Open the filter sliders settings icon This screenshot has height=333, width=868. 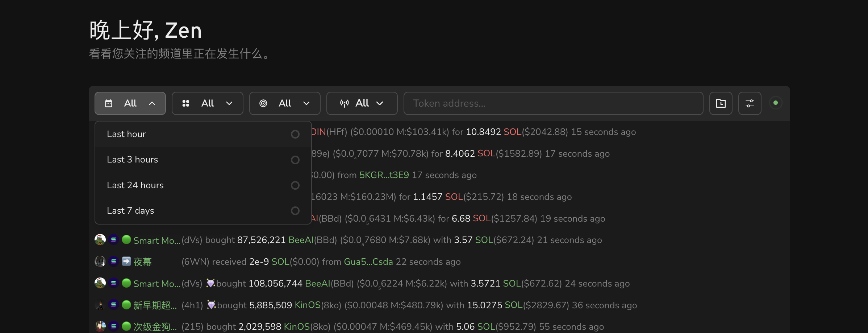tap(750, 103)
